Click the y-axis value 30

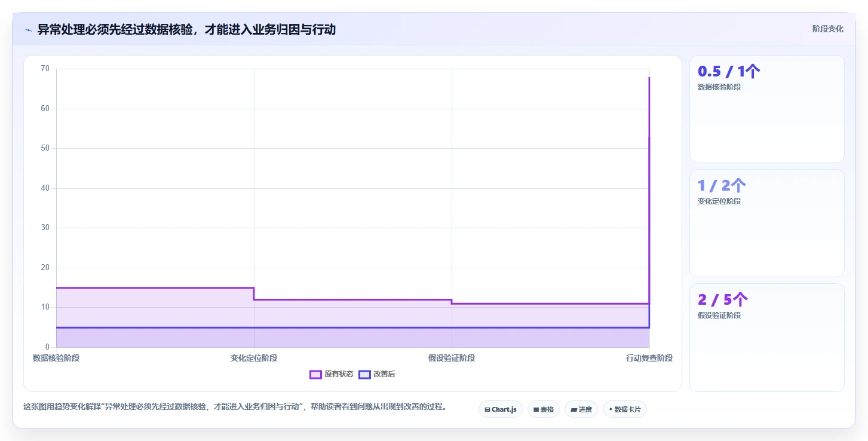pos(45,228)
